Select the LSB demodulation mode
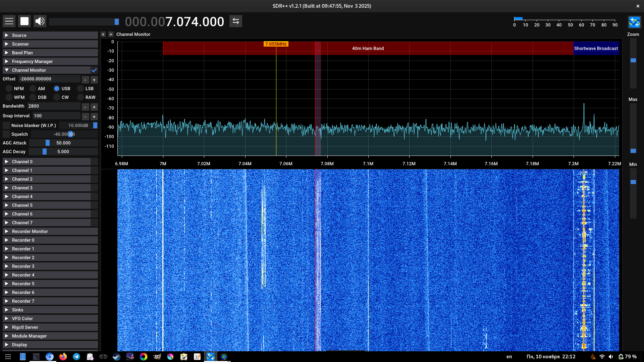This screenshot has width=644, height=362. point(80,88)
